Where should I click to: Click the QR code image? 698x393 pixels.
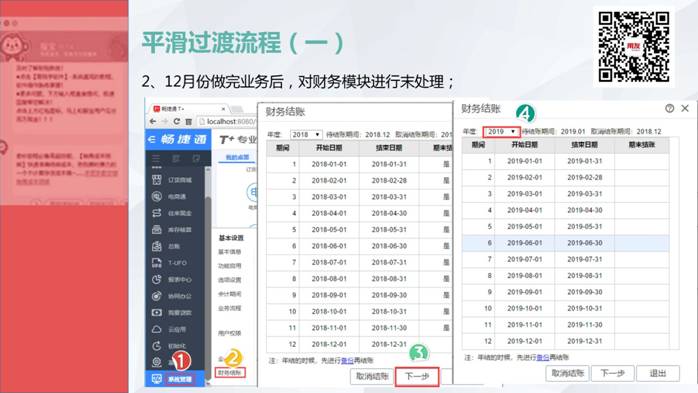pyautogui.click(x=633, y=47)
